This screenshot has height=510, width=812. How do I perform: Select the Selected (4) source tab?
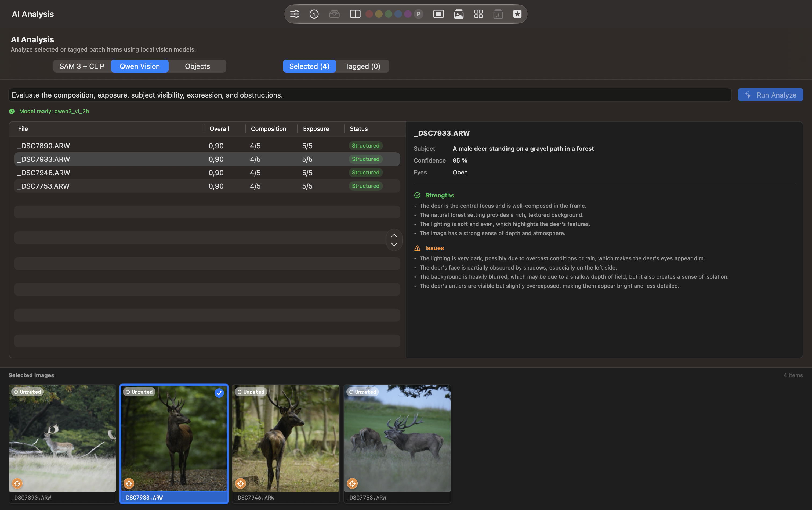(x=309, y=66)
